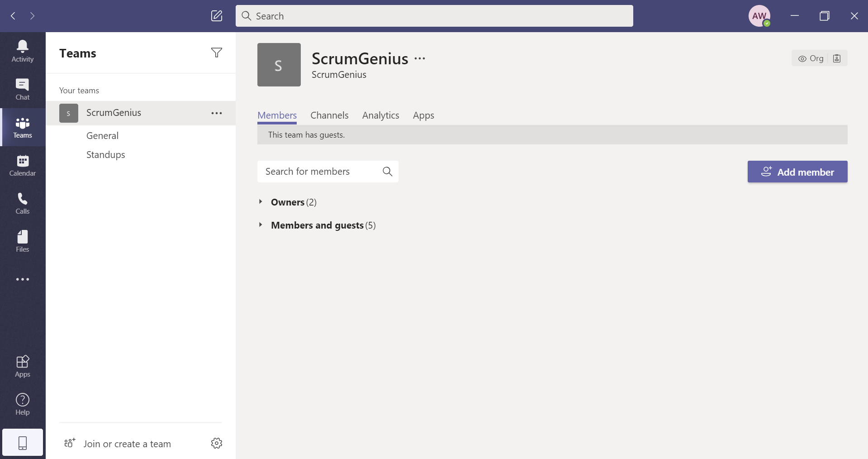Open the meet/contact card icon beside Org
868x459 pixels.
pyautogui.click(x=837, y=58)
